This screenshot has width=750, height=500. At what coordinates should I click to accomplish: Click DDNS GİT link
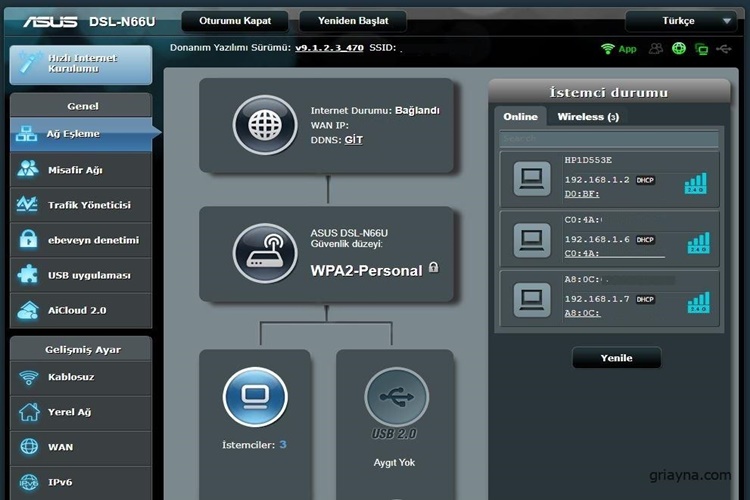click(x=353, y=140)
